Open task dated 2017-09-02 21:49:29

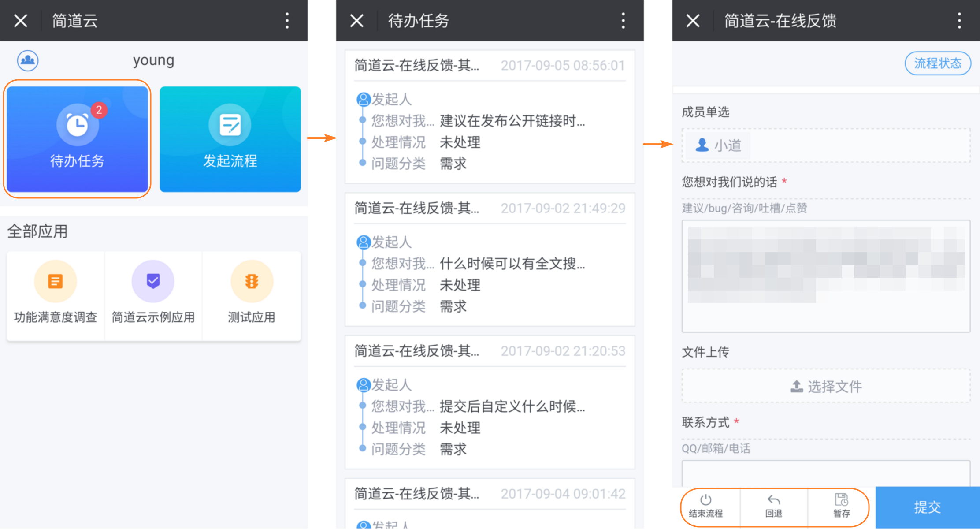click(490, 260)
